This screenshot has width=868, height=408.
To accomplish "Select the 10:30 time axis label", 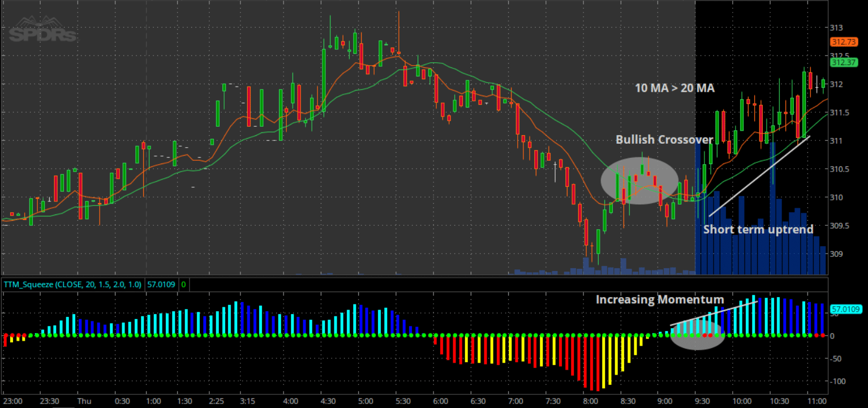I will [x=779, y=401].
